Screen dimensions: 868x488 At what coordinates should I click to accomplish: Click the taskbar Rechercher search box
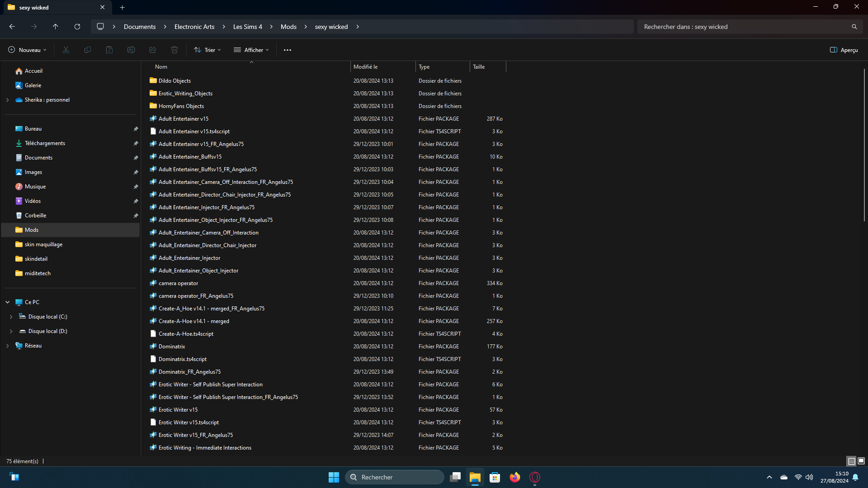click(x=395, y=477)
